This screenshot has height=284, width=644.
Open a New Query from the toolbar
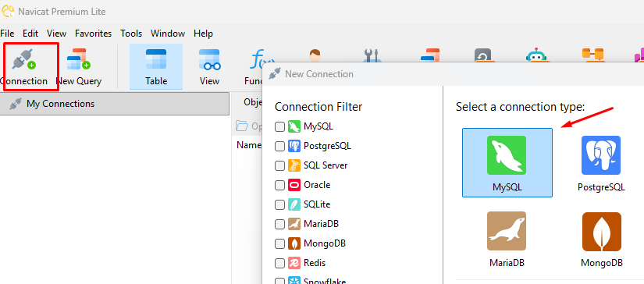78,67
